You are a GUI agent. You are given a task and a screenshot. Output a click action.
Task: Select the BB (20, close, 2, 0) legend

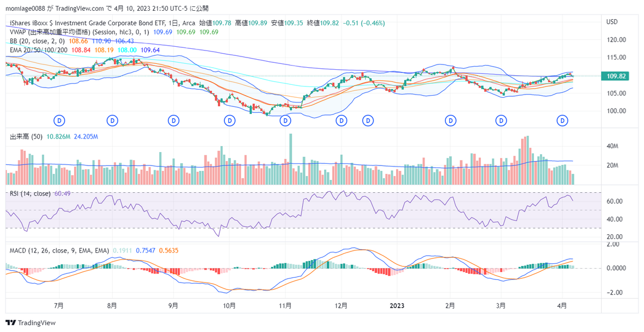[37, 40]
